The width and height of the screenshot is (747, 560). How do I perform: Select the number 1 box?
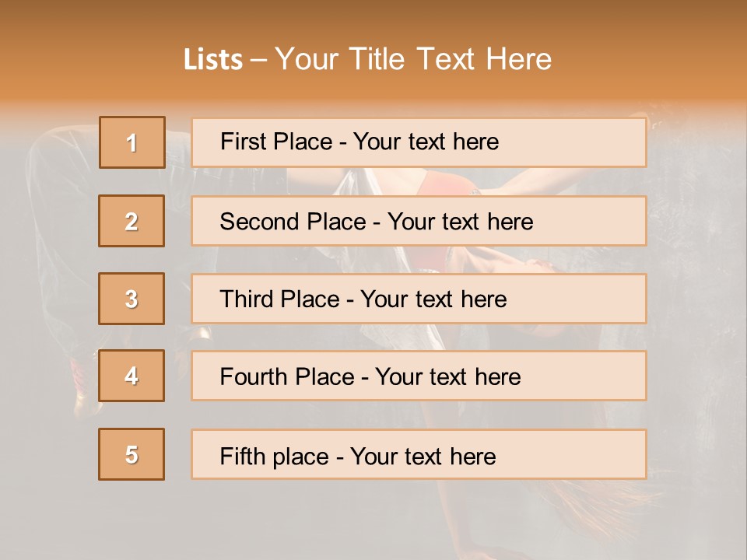tap(132, 142)
